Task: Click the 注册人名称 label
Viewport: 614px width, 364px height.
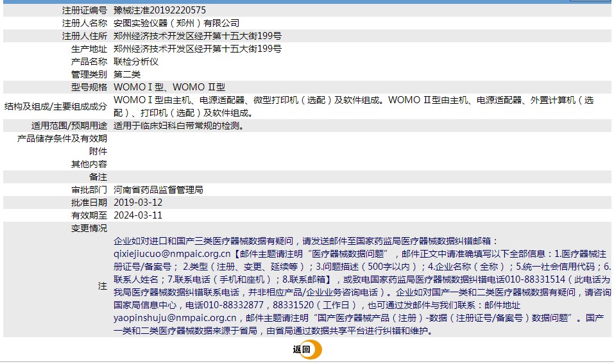Action: (84, 23)
